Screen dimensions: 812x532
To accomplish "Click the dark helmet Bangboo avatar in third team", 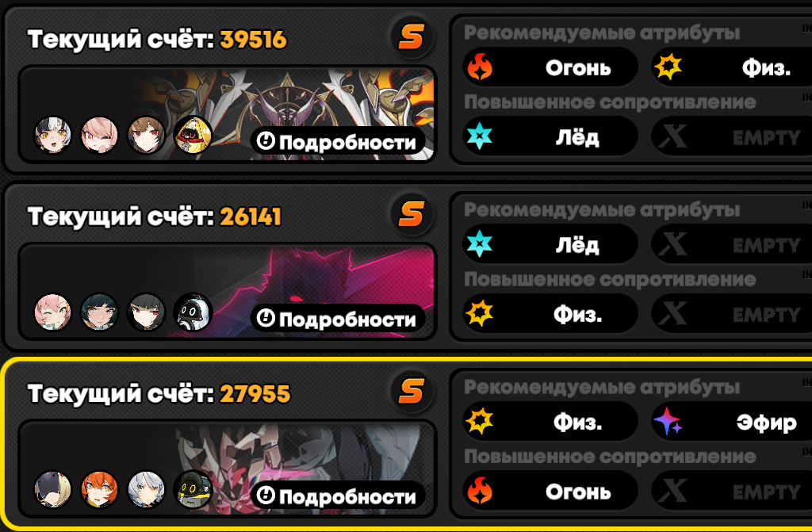I will (193, 489).
